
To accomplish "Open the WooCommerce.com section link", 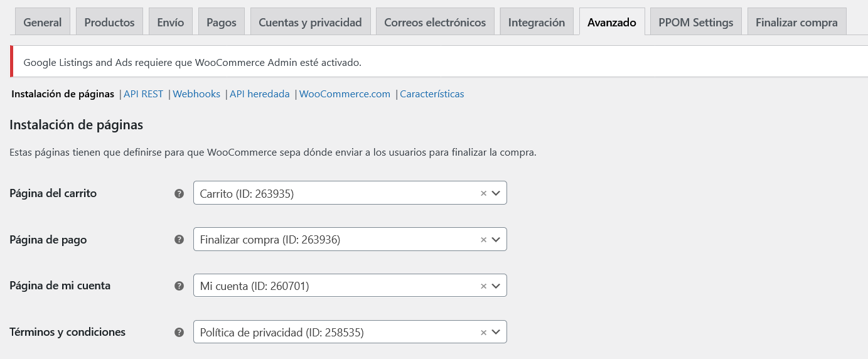I will (x=345, y=94).
